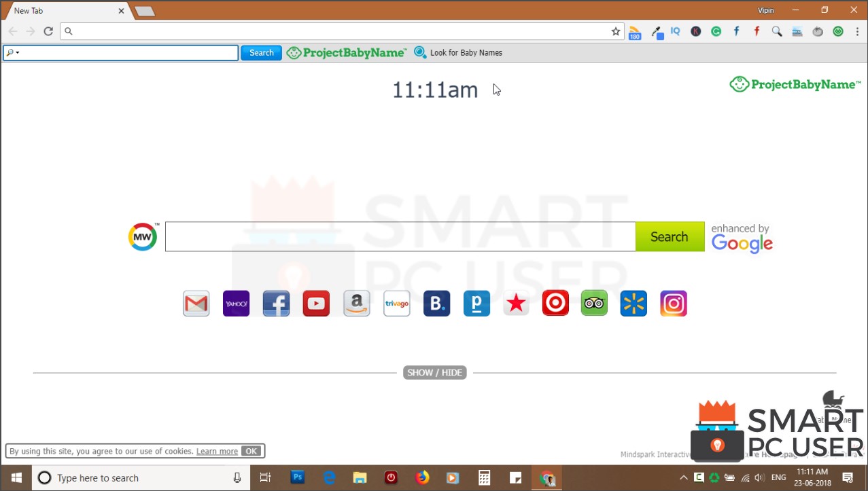This screenshot has width=868, height=491.
Task: Open the magnifying glass extension icon
Action: pos(777,31)
